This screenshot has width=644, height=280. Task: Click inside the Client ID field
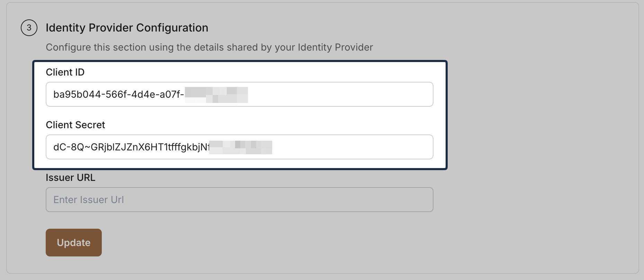[x=239, y=94]
